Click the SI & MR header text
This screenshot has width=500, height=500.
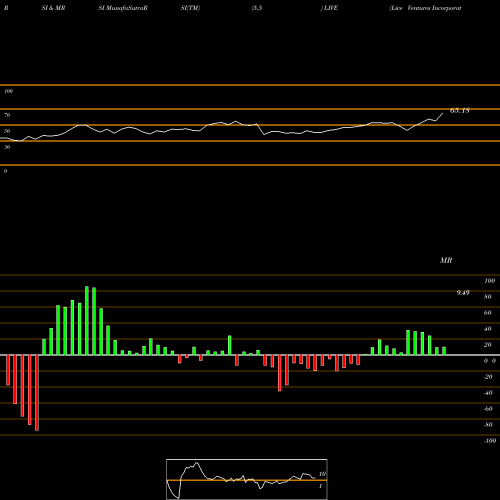point(53,8)
